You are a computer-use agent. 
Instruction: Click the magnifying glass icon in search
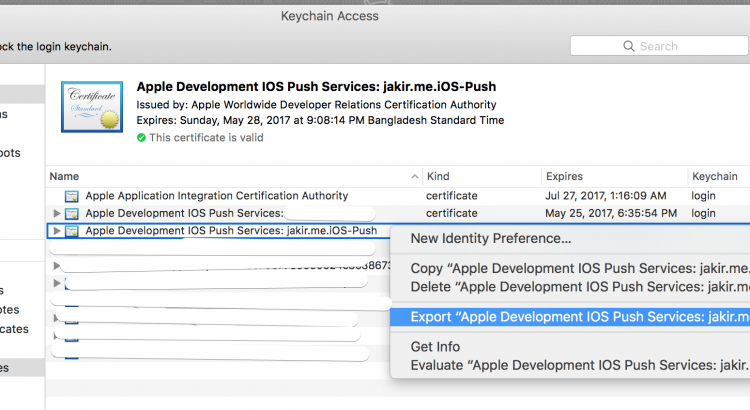628,46
